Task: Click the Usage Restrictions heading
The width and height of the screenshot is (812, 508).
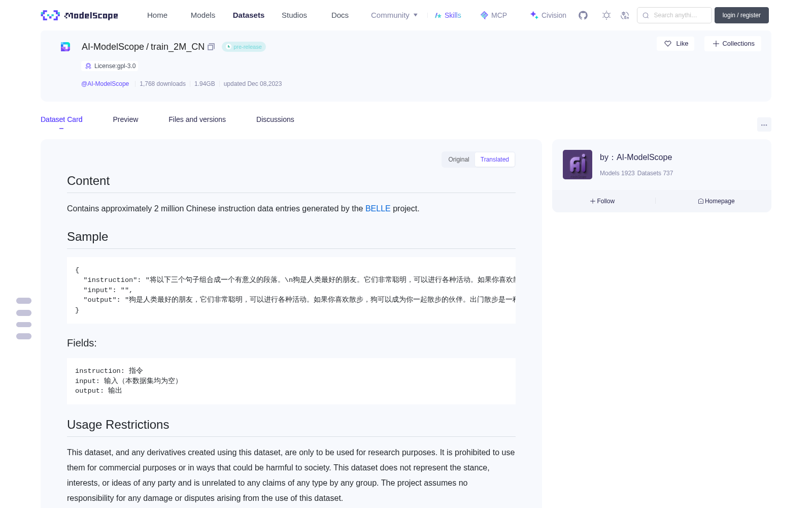Action: pos(118,425)
